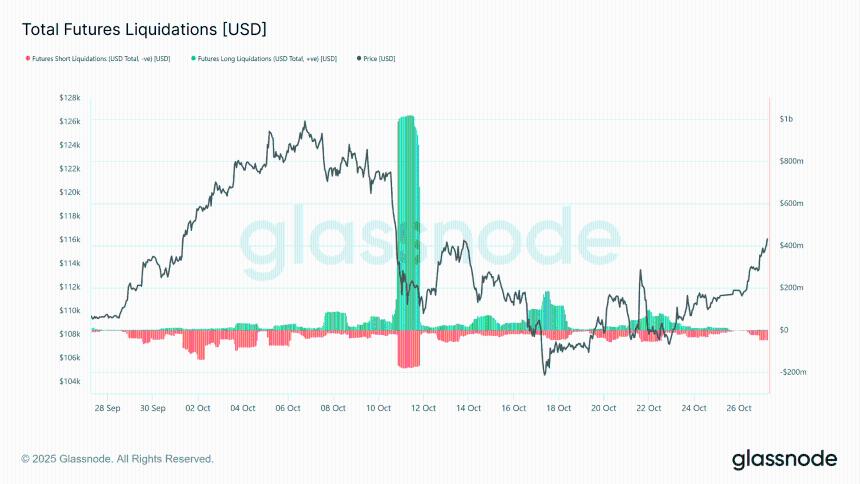Select the 10 Oct date label
The height and width of the screenshot is (484, 860).
pyautogui.click(x=377, y=408)
